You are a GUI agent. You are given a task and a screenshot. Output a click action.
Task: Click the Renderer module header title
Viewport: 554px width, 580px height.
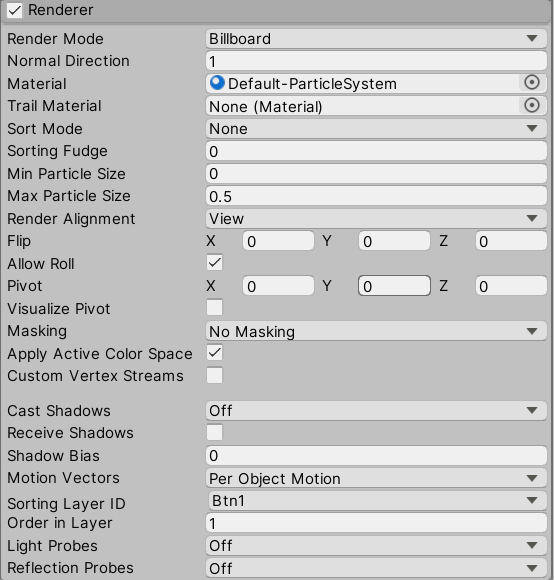coord(61,10)
